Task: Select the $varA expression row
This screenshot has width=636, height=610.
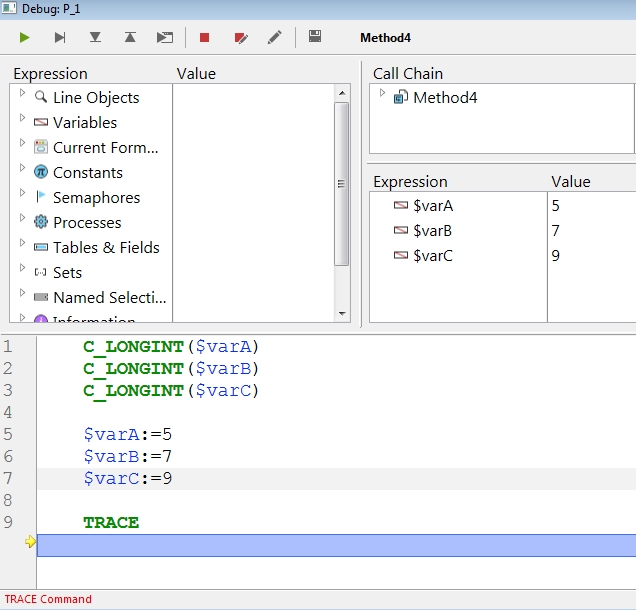Action: pyautogui.click(x=432, y=205)
